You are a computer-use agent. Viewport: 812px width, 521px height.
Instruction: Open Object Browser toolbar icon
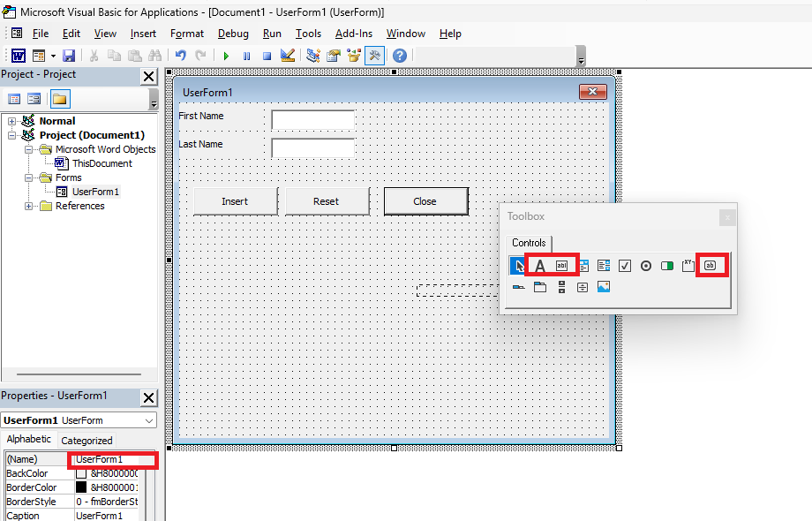coord(354,56)
